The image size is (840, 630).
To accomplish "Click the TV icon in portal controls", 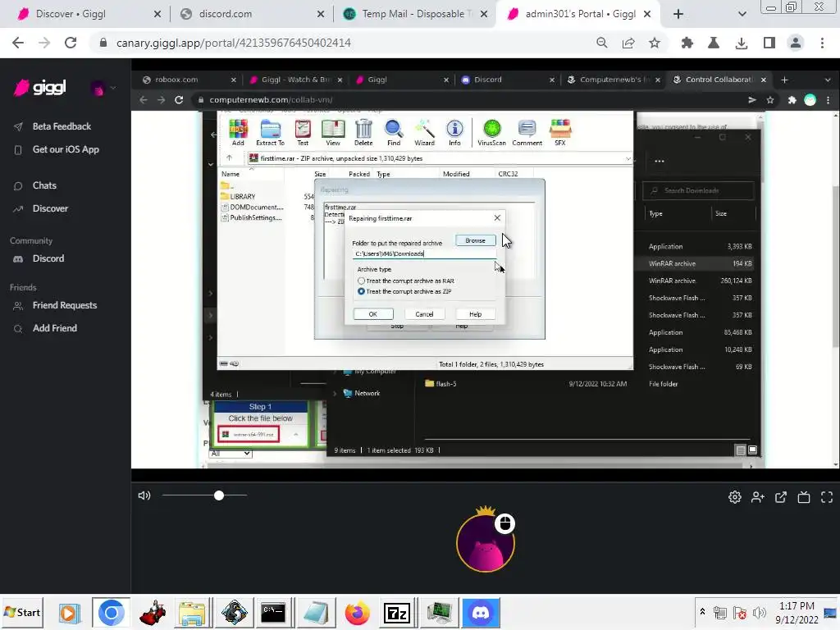I will tap(804, 497).
